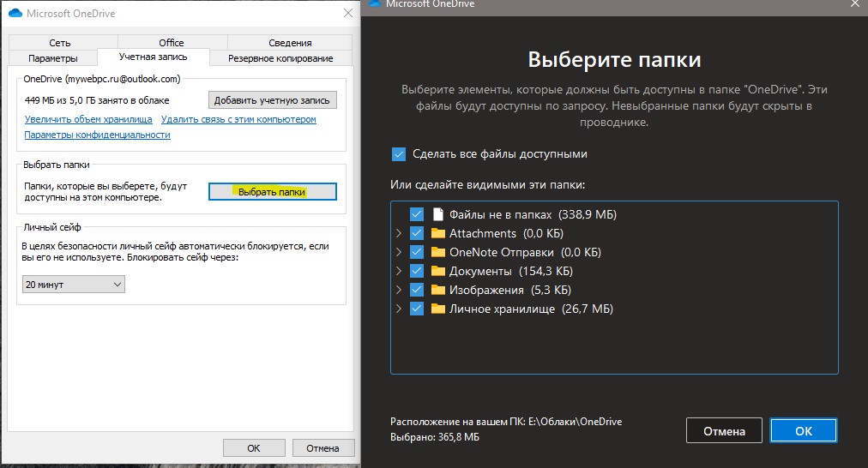The image size is (868, 468).
Task: Click the file icon next to Файлы не в папках
Action: point(438,214)
